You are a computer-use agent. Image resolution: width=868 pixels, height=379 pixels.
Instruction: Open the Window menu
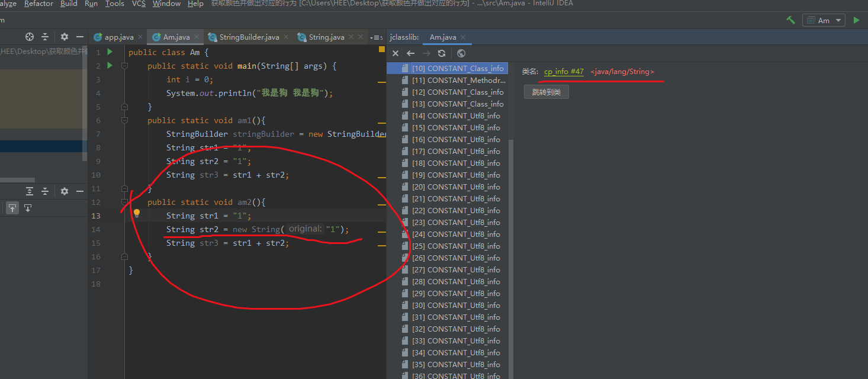pos(166,4)
